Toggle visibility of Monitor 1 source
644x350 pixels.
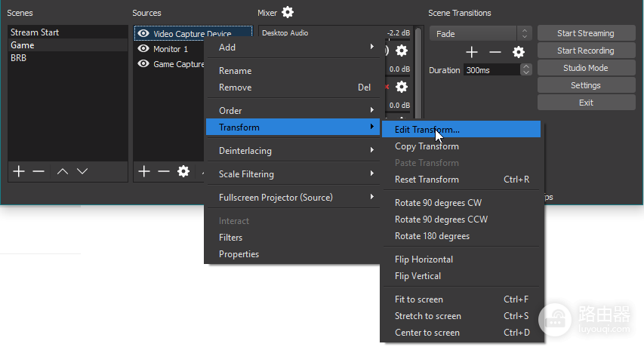pyautogui.click(x=143, y=49)
